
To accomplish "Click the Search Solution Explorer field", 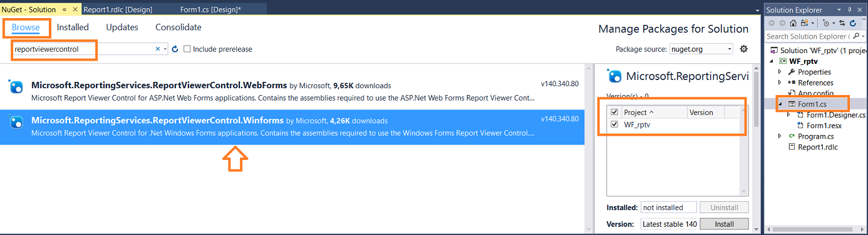I will (x=808, y=36).
